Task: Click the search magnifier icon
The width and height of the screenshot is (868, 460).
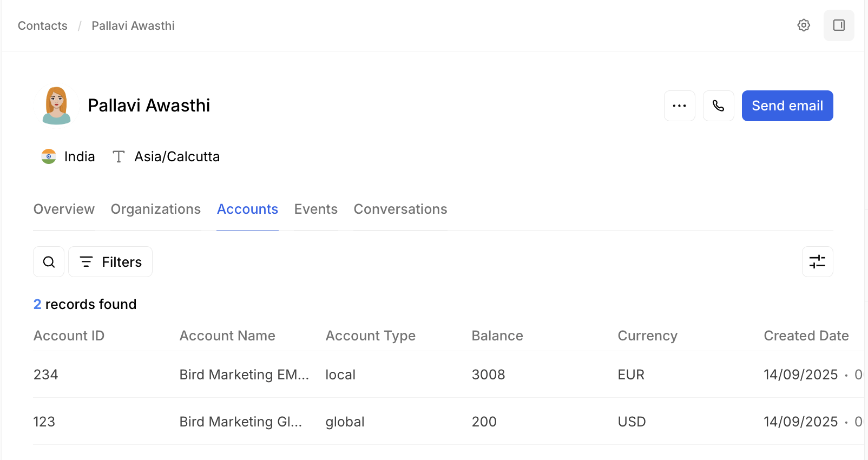Action: (49, 262)
